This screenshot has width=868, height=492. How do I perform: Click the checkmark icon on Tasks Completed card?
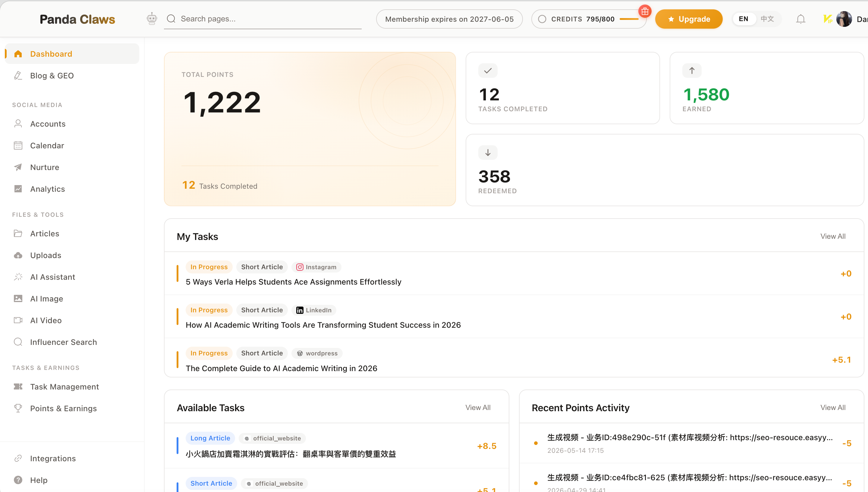(488, 71)
